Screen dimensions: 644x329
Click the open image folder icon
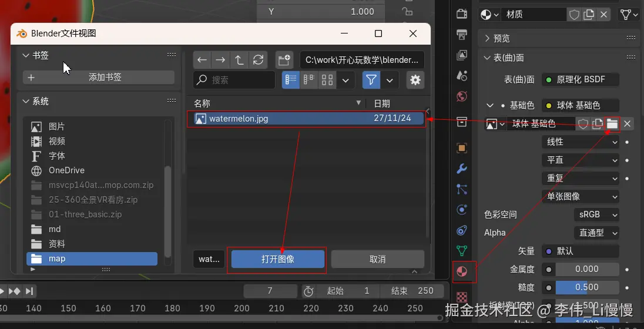point(612,123)
